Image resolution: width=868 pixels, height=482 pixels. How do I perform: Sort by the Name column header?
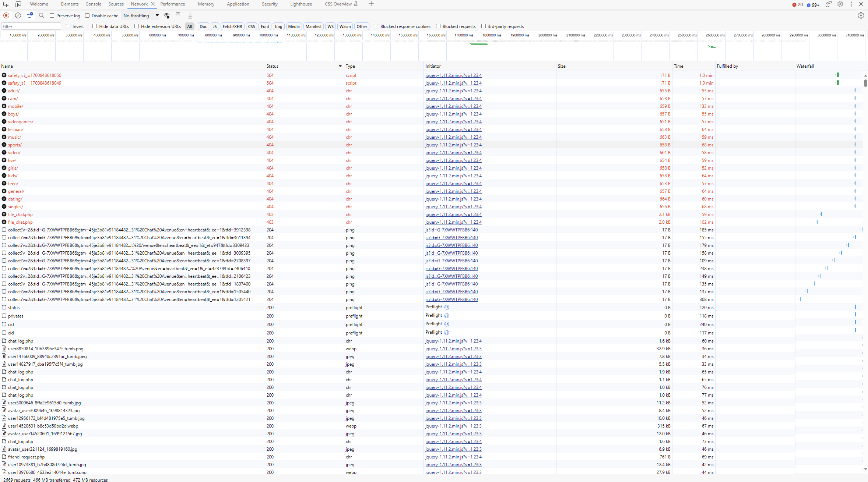pyautogui.click(x=132, y=66)
